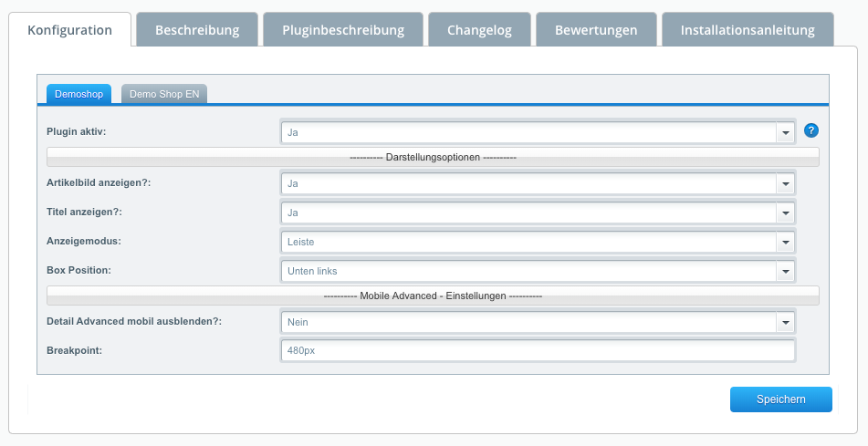
Task: Switch to the Changelog tab
Action: (479, 30)
